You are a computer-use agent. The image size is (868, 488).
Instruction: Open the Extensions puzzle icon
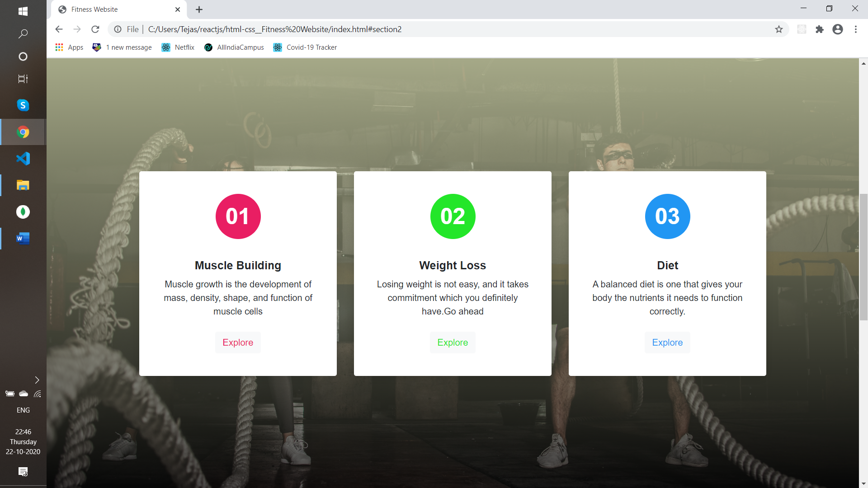[819, 29]
